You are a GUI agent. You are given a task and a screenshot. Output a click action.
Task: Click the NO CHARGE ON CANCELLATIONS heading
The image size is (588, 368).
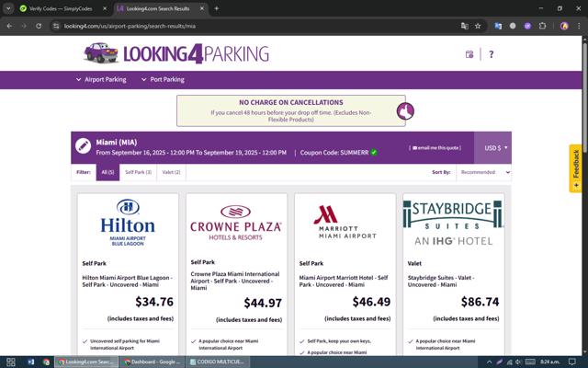[x=291, y=102]
